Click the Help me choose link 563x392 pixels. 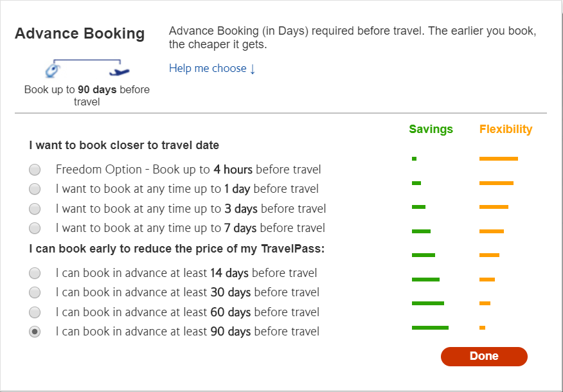coord(212,69)
